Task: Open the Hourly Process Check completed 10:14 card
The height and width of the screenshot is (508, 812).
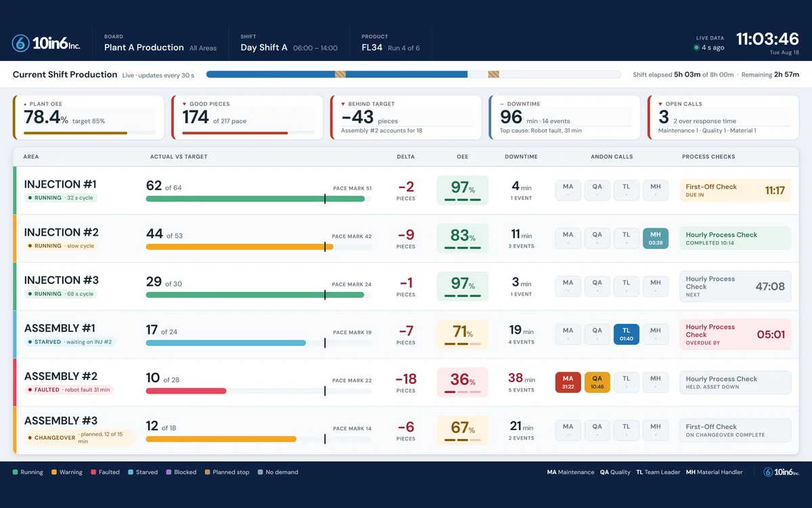Action: click(735, 238)
